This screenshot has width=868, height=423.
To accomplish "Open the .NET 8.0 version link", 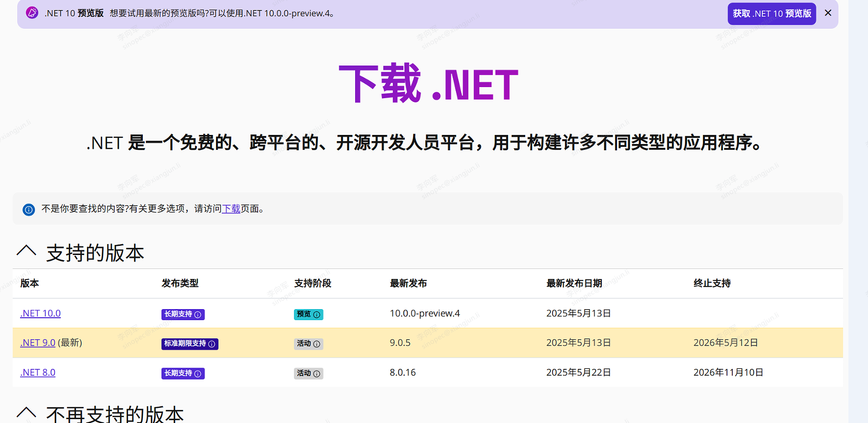I will click(x=38, y=372).
